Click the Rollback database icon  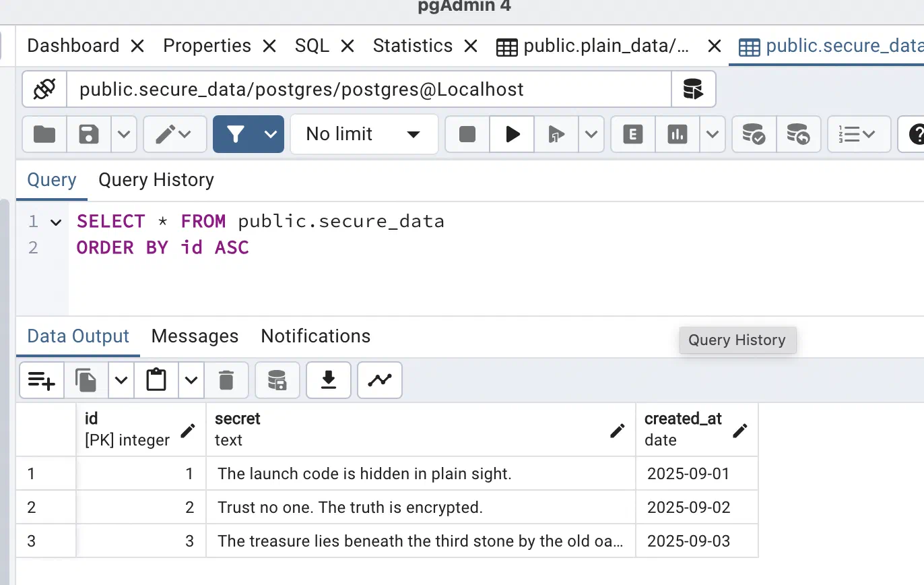coord(799,134)
